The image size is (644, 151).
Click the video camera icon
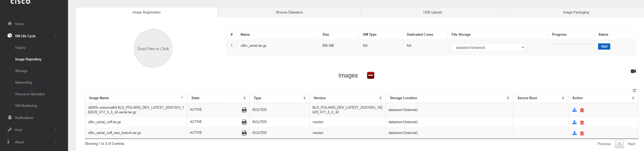pyautogui.click(x=633, y=71)
